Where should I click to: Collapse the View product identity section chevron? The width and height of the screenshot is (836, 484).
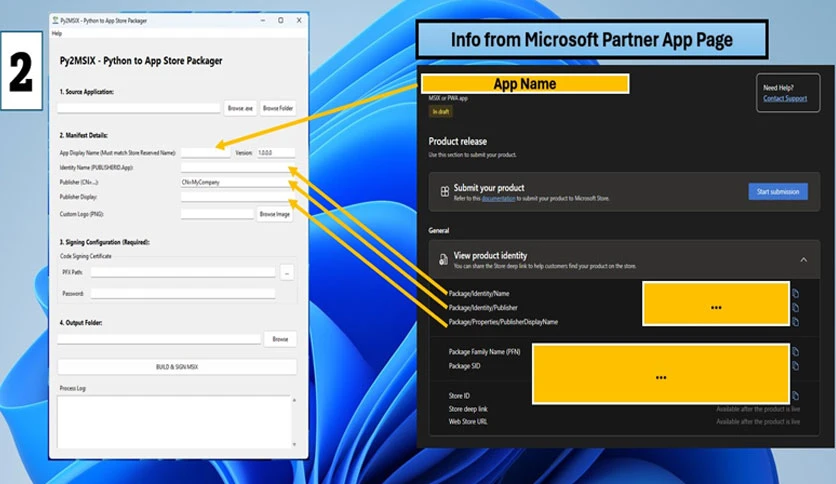pos(803,260)
